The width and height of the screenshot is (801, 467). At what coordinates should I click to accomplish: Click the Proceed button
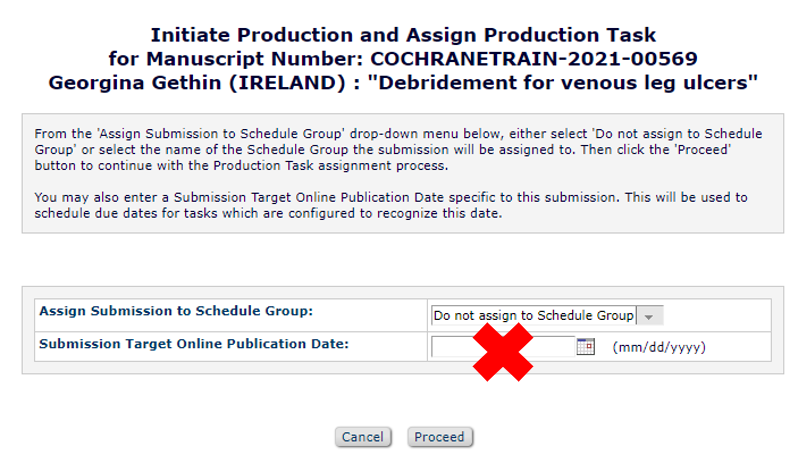coord(440,437)
